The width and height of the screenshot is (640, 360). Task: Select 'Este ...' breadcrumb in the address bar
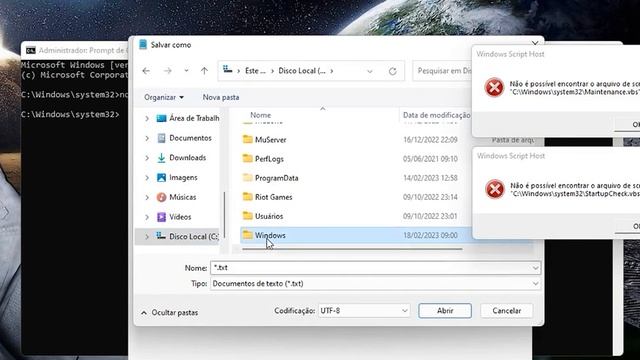(x=255, y=71)
